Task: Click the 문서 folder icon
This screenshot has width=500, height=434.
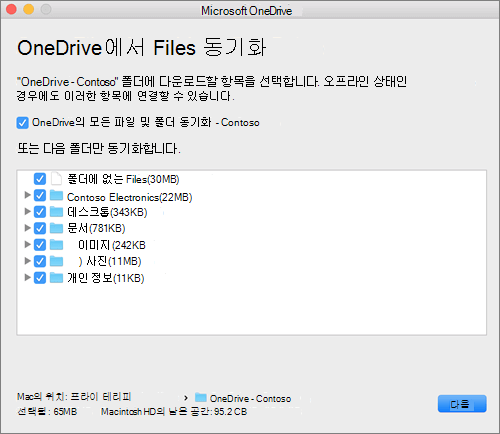Action: point(56,228)
